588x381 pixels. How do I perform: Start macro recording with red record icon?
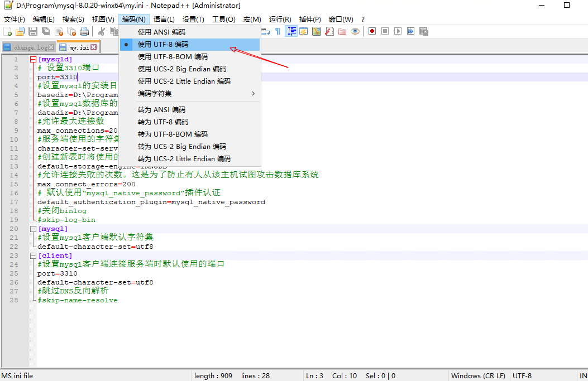(x=372, y=31)
